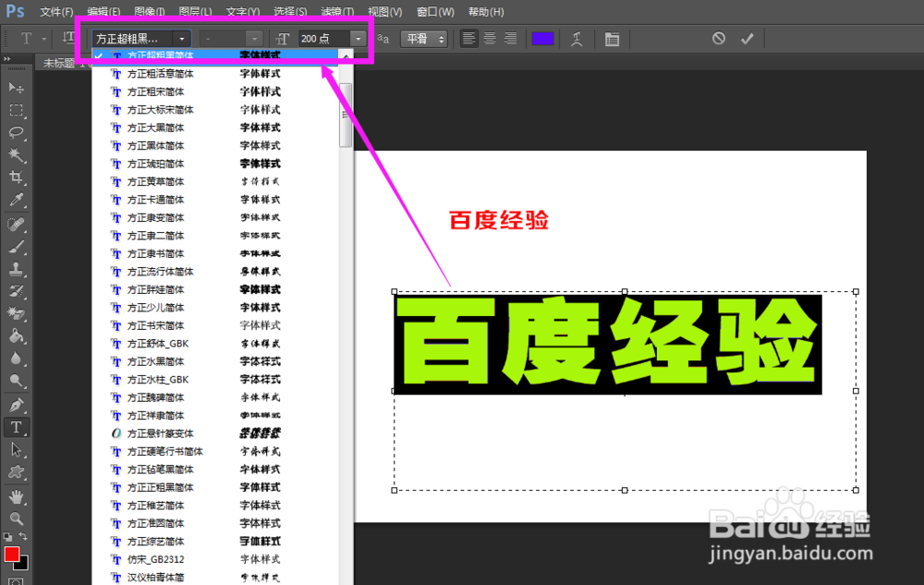
Task: Toggle the Character and Paragraph panels
Action: [612, 38]
